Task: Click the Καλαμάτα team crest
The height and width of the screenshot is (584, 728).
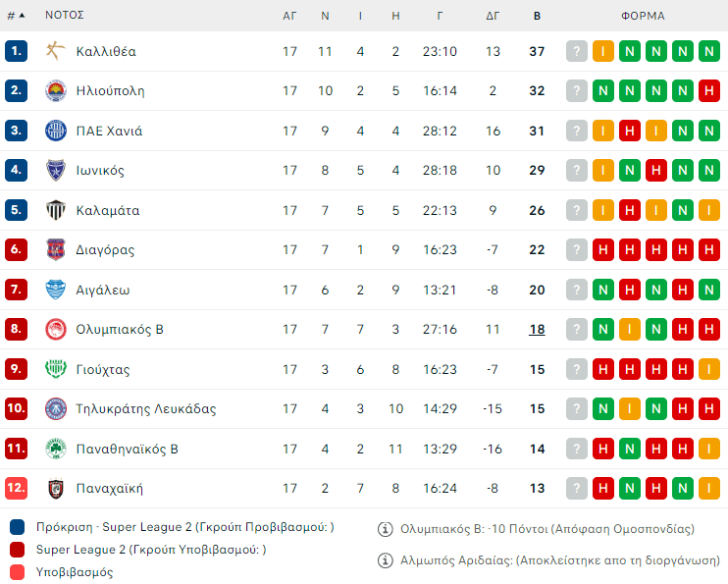Action: tap(56, 210)
